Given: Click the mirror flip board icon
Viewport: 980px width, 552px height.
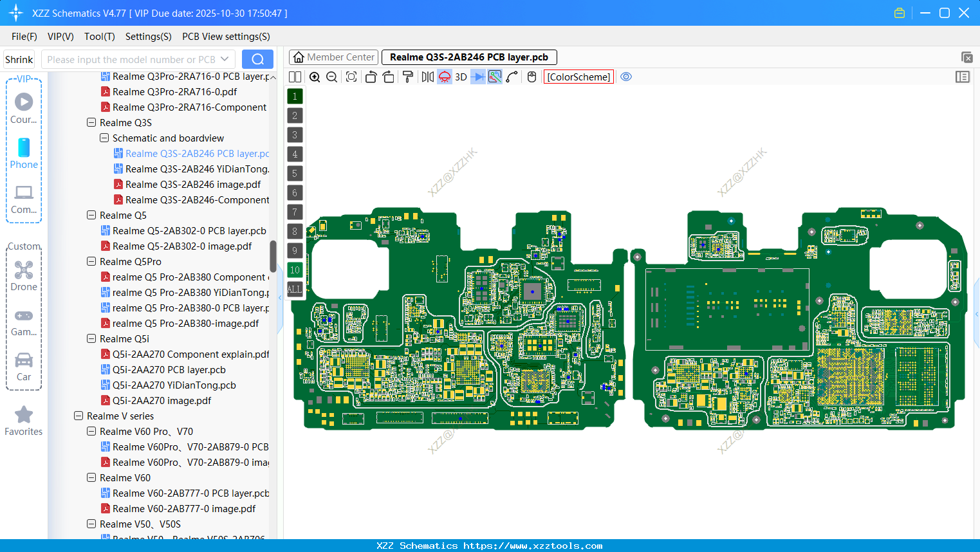Looking at the screenshot, I should (427, 77).
